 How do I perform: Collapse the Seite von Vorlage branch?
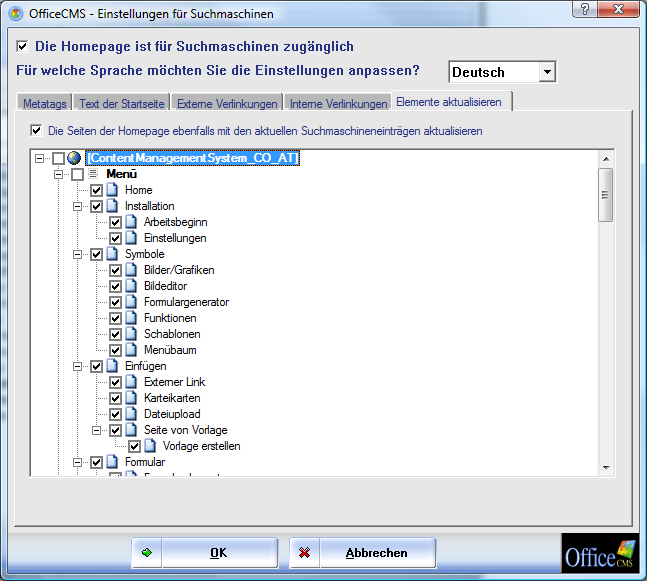tap(96, 430)
